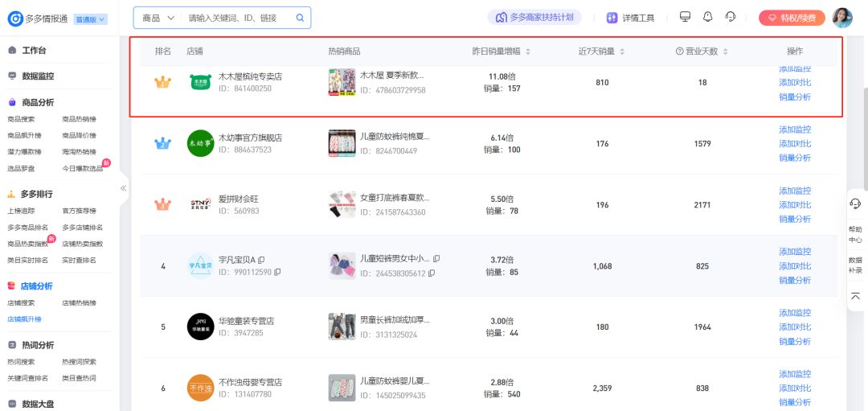Click 添加监控 for 木幼事官方旗舰店
Image resolution: width=868 pixels, height=411 pixels.
click(x=795, y=129)
